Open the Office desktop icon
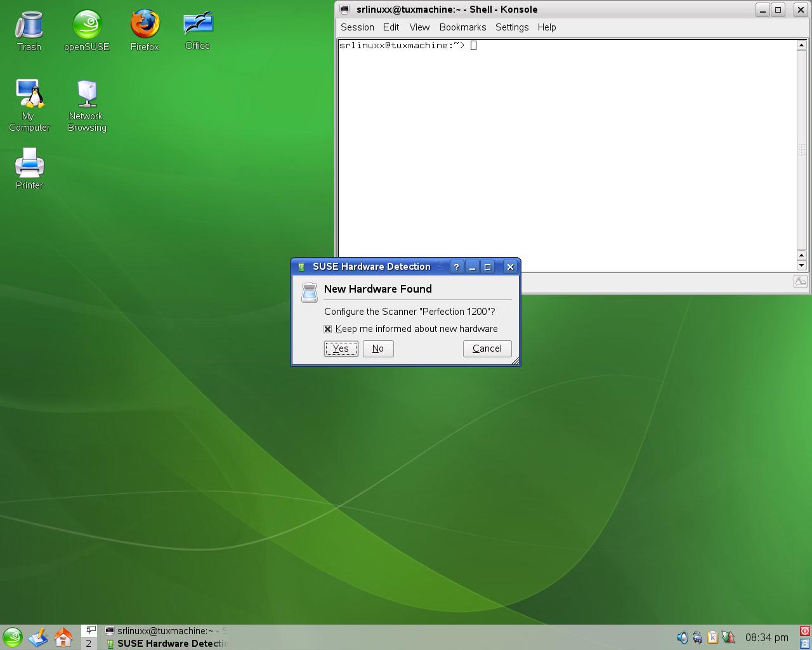The width and height of the screenshot is (812, 650). click(198, 30)
